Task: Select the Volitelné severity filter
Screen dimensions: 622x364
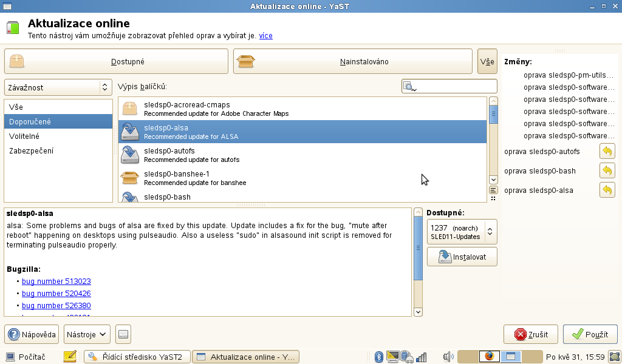Action: click(x=58, y=136)
